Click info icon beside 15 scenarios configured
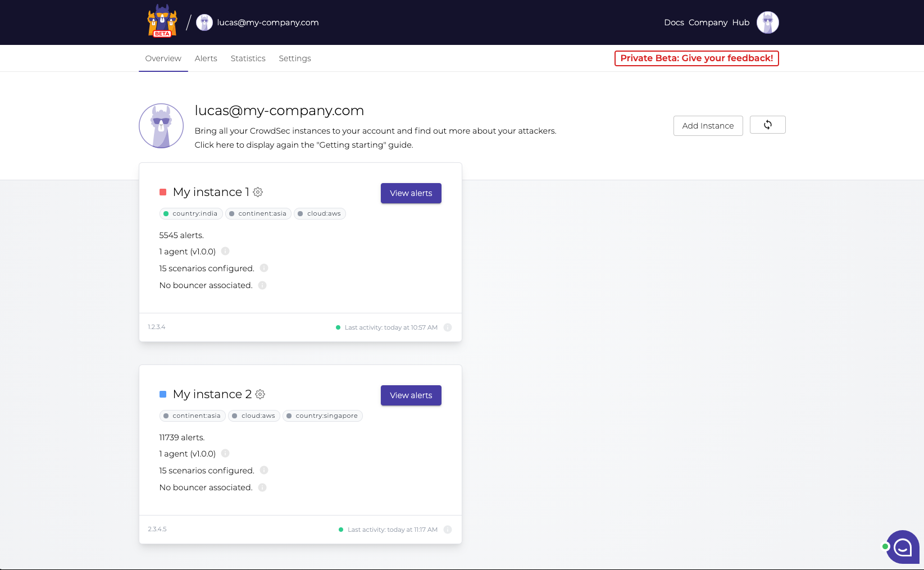 pyautogui.click(x=264, y=268)
